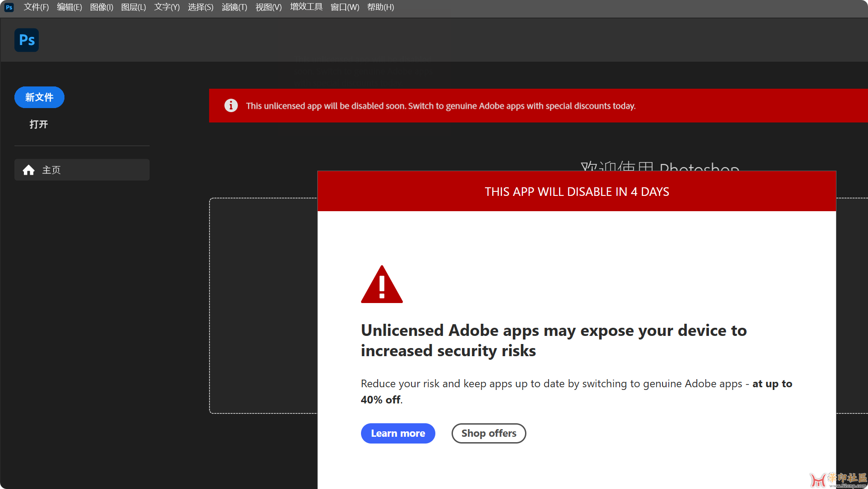Screen dimensions: 868x489
Task: Open the 图像(I) menu
Action: [x=101, y=7]
